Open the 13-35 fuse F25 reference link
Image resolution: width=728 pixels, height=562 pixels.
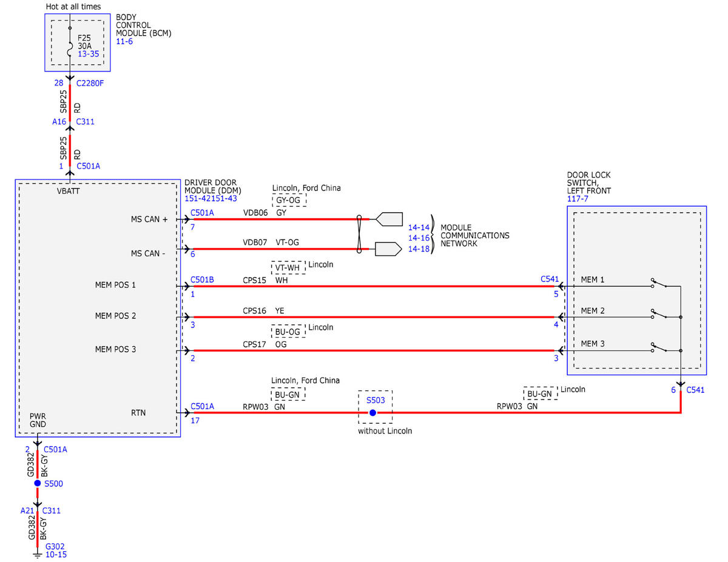89,53
